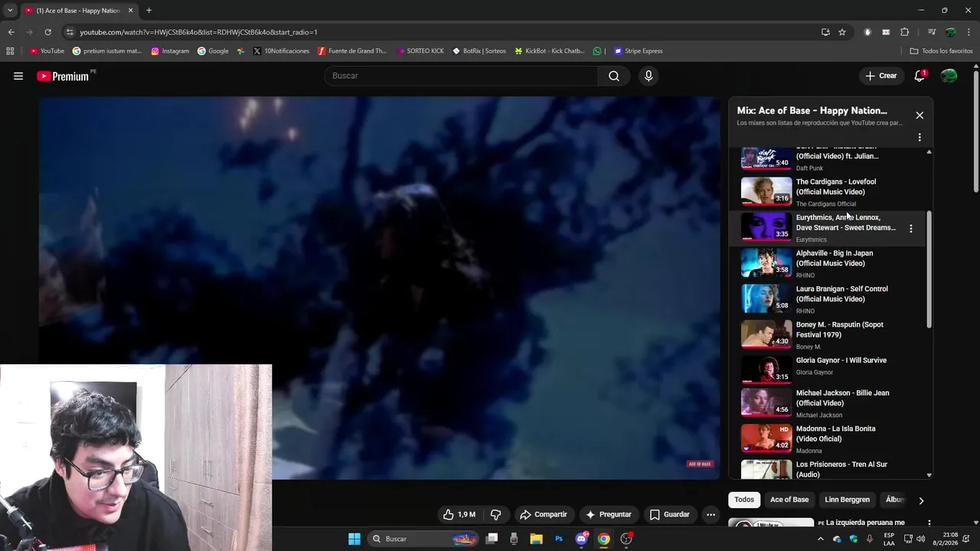Viewport: 980px width, 551px height.
Task: Focus the YouTube Buscar search field
Action: (x=462, y=76)
